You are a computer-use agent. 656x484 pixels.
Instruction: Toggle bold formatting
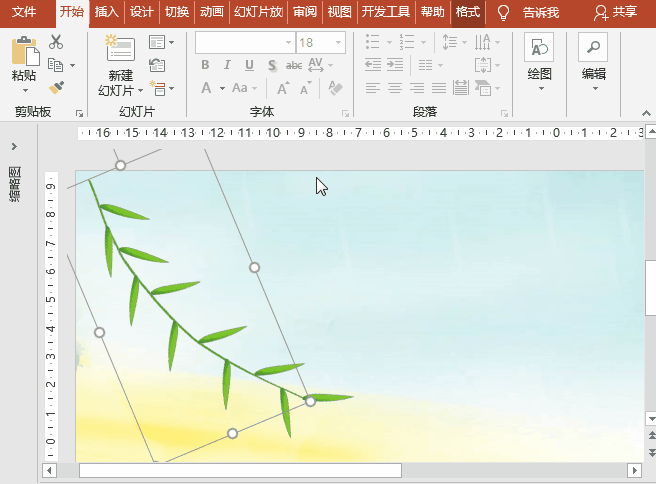205,65
